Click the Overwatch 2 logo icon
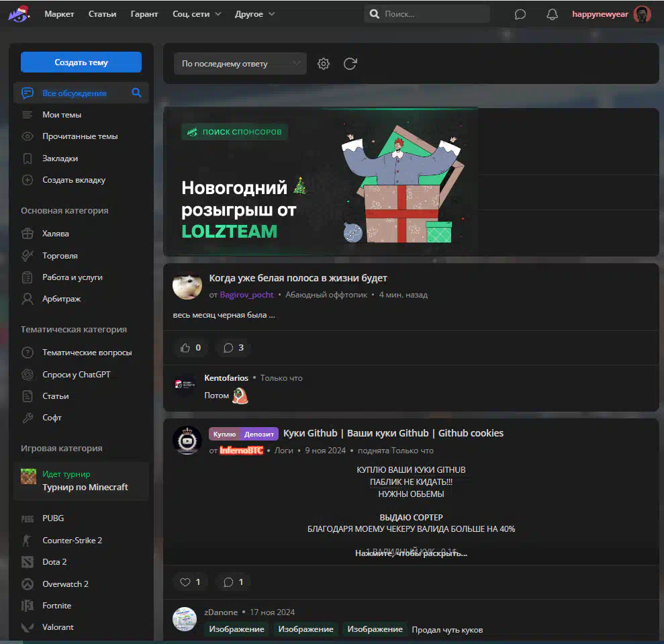 click(x=28, y=584)
